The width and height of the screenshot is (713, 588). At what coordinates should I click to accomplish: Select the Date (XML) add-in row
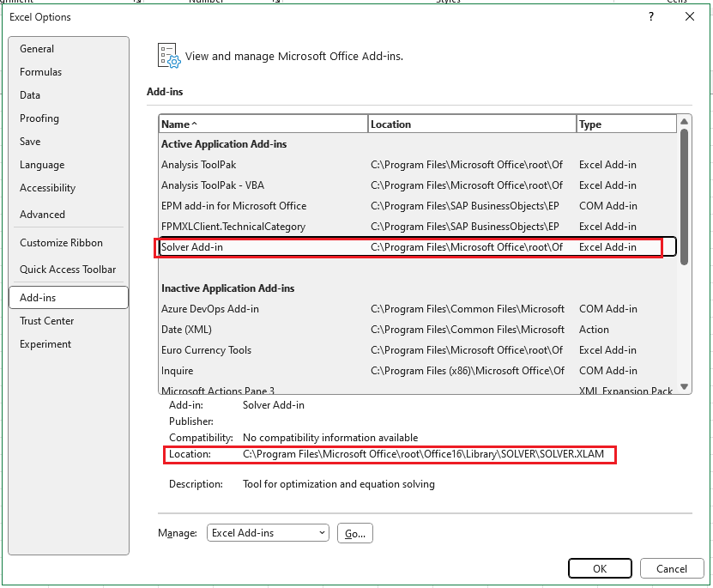pyautogui.click(x=418, y=330)
